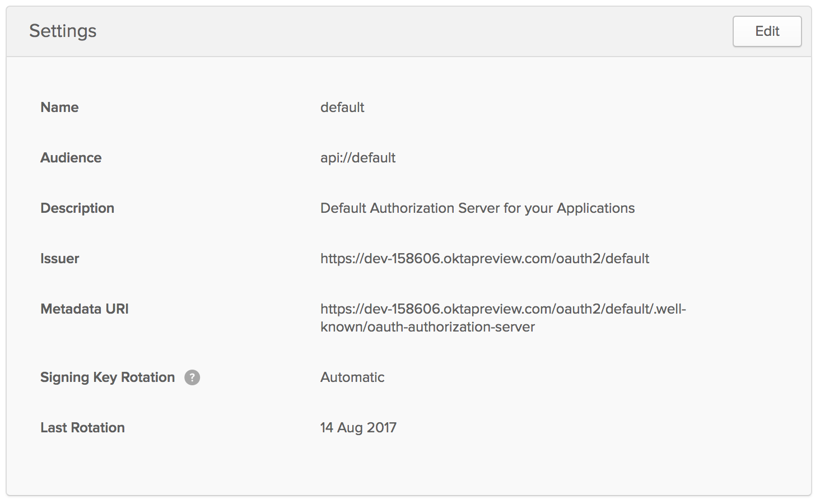Click the 'Automatic' rotation value
The width and height of the screenshot is (820, 504).
click(352, 377)
